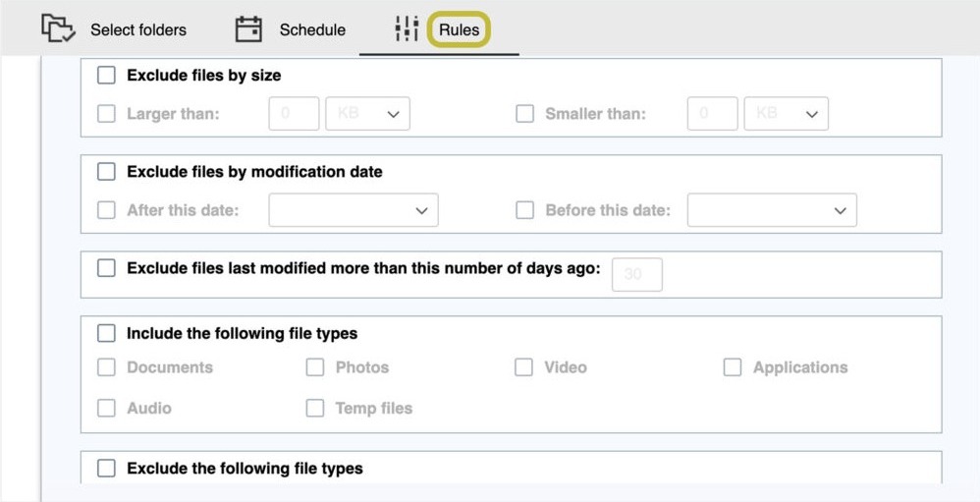This screenshot has width=980, height=502.
Task: Enable Exclude files by size
Action: (106, 76)
